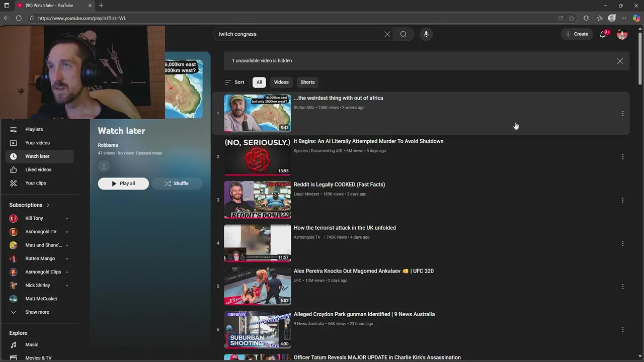Open the Sort menu
Screen dimensions: 644x362
pos(234,82)
